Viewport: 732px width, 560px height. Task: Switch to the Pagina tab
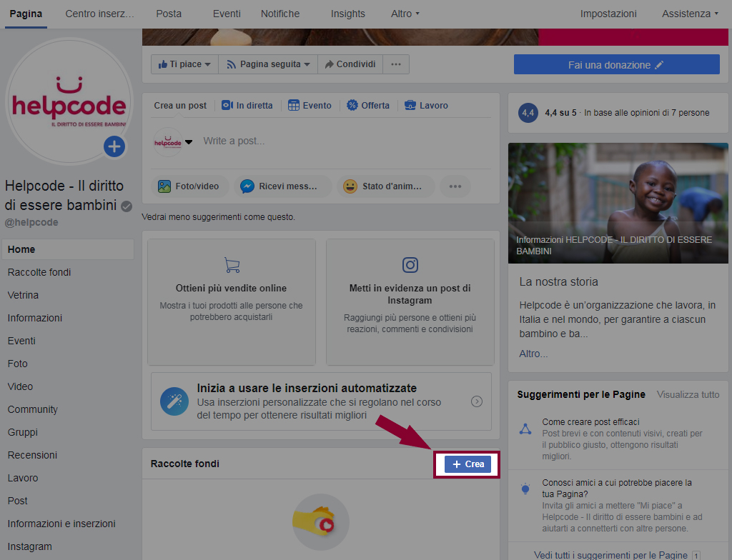(x=26, y=14)
